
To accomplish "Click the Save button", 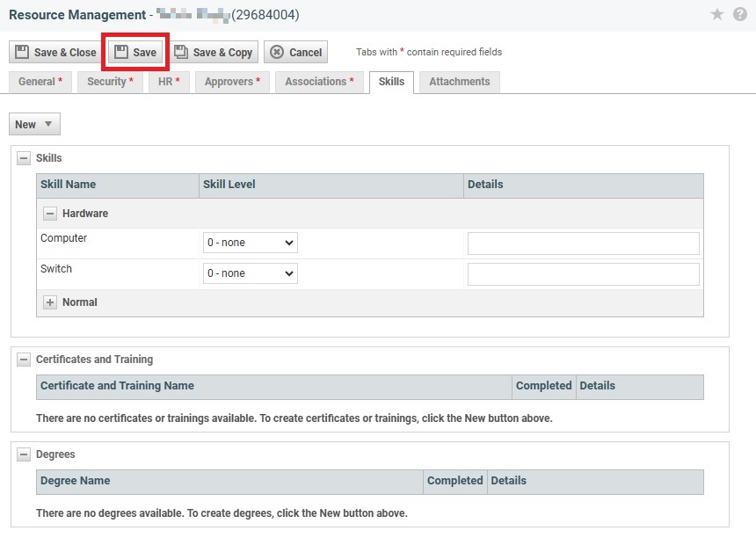I will pos(135,52).
